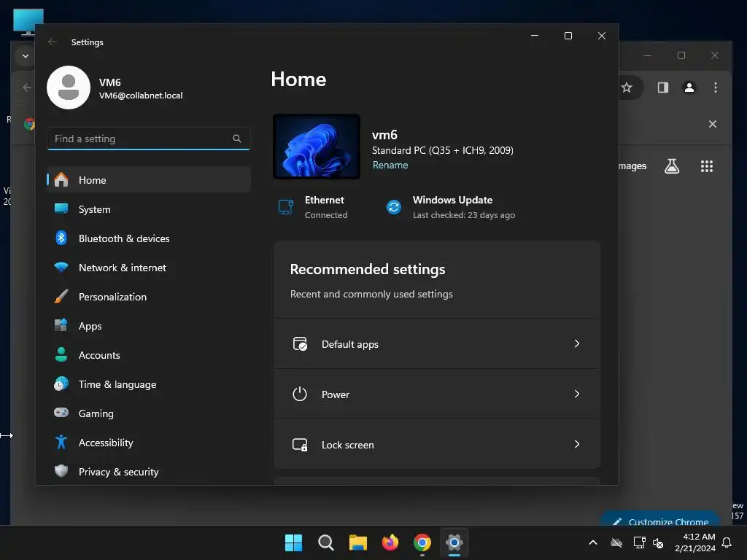Click the vm6 desktop wallpaper thumbnail

point(317,146)
